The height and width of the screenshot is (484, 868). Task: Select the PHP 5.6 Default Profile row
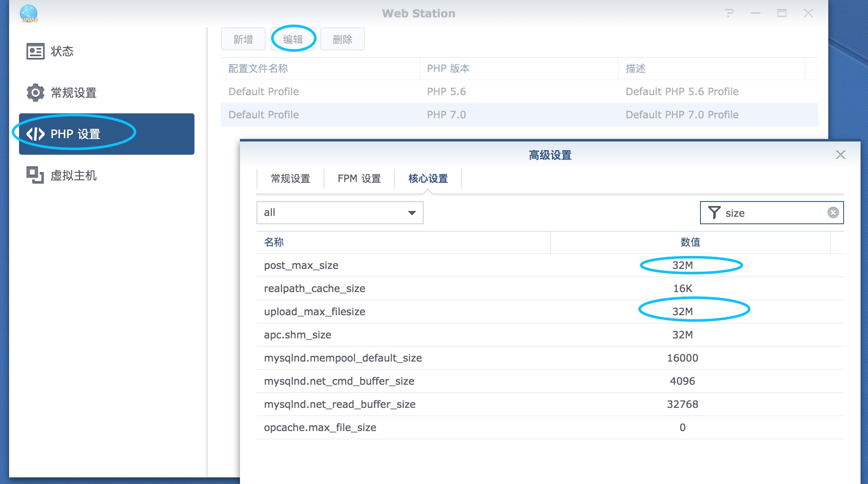[520, 91]
